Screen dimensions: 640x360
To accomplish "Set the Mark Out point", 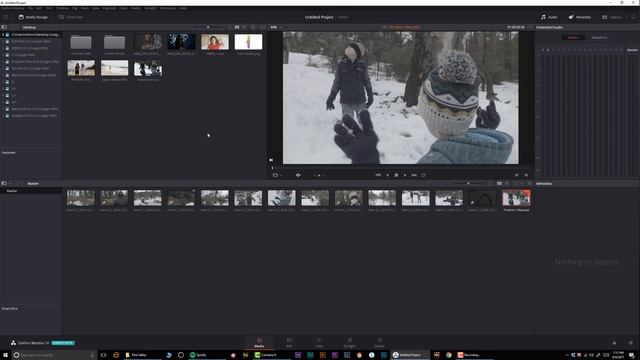I will coord(526,175).
